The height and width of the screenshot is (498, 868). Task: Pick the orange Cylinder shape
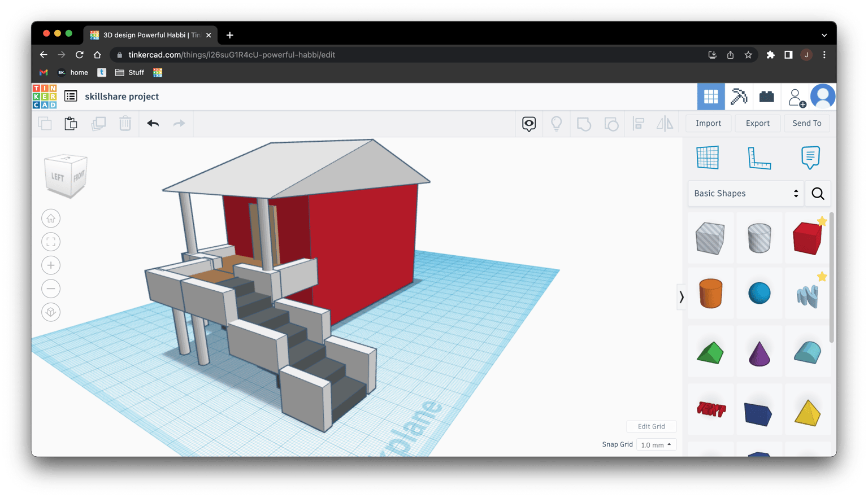pyautogui.click(x=710, y=293)
